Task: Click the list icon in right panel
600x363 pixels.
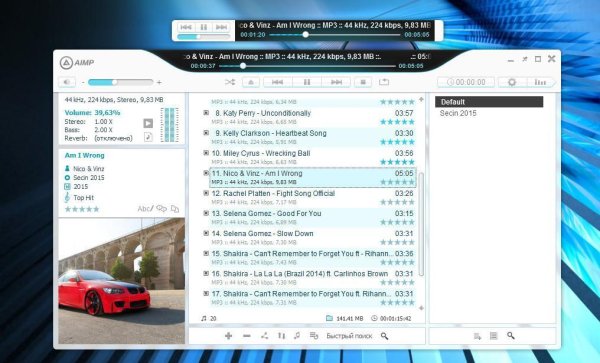Action: point(494,336)
